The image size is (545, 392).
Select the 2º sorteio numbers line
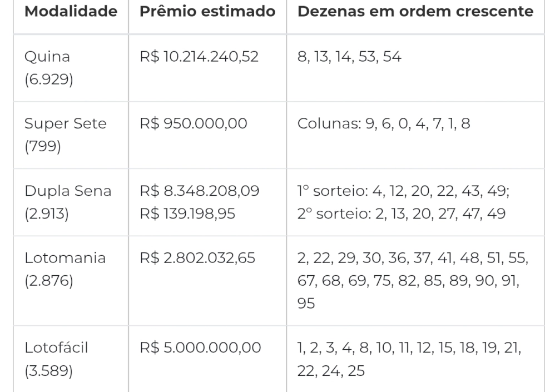pos(402,214)
